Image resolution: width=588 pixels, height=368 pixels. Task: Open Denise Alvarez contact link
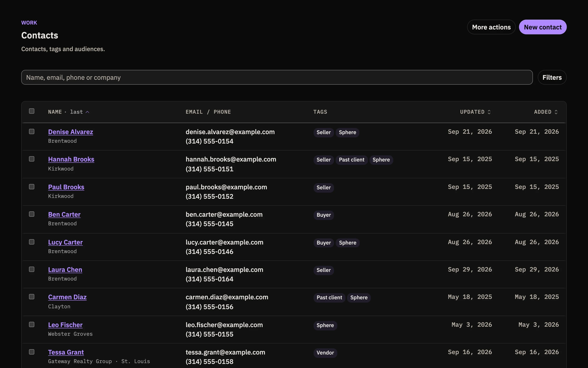click(70, 132)
